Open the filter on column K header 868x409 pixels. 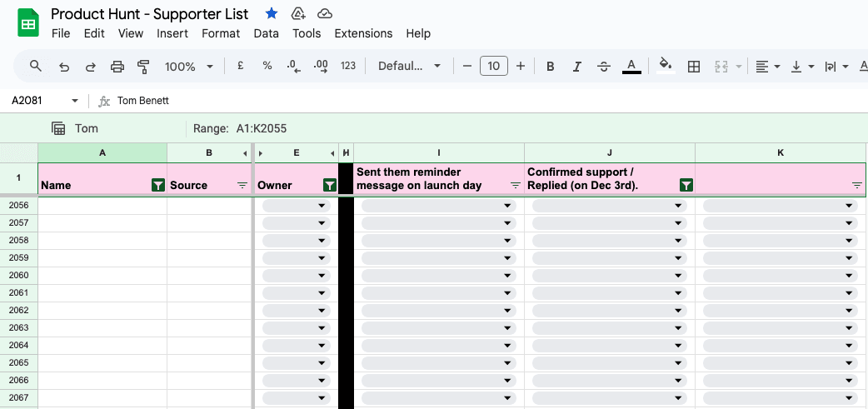857,186
